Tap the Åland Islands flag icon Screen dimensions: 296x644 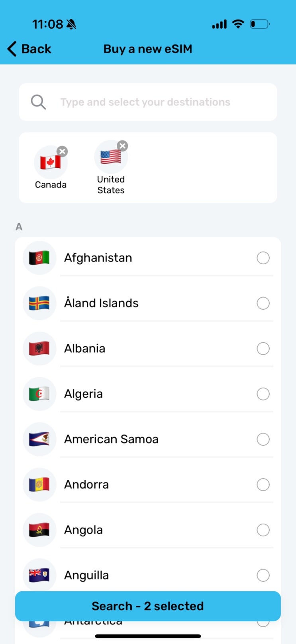point(39,303)
